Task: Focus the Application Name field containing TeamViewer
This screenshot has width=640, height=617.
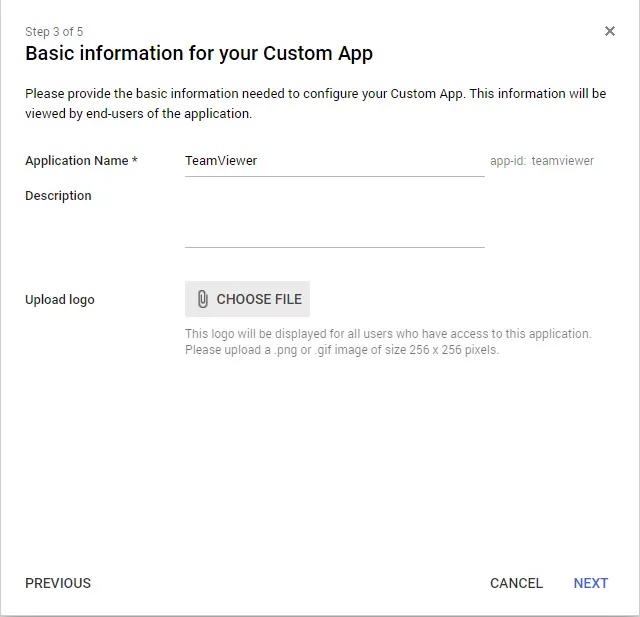Action: 335,161
